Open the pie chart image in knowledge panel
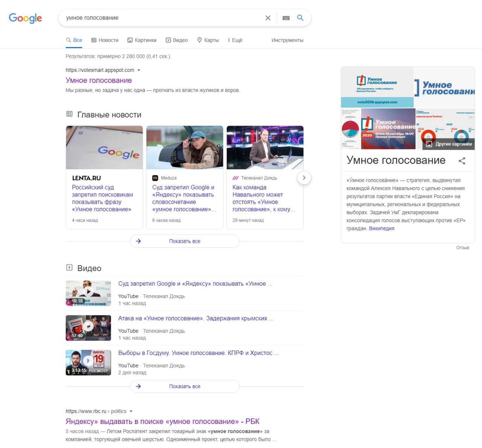This screenshot has height=448, width=482. [351, 129]
